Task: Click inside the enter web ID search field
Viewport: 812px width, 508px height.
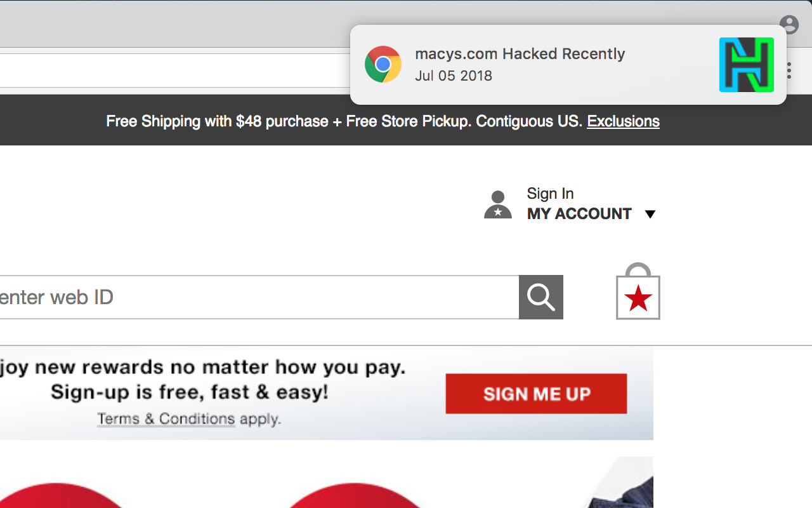Action: coord(254,297)
